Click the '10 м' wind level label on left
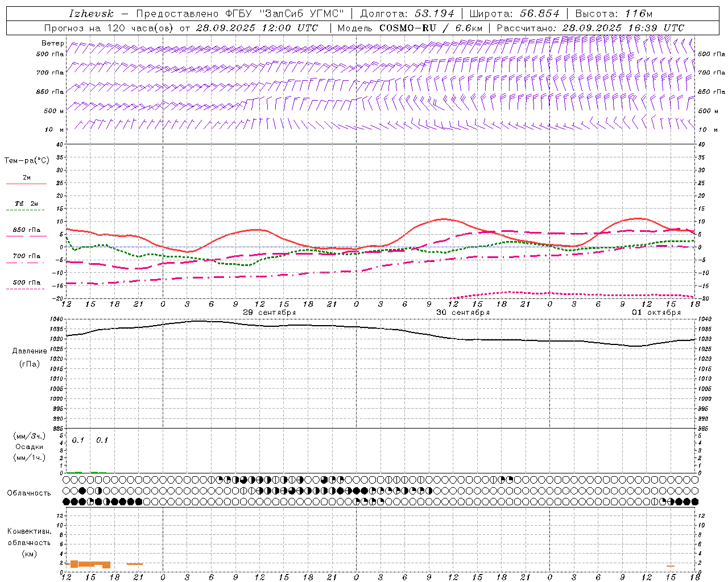728x582 pixels. point(55,130)
